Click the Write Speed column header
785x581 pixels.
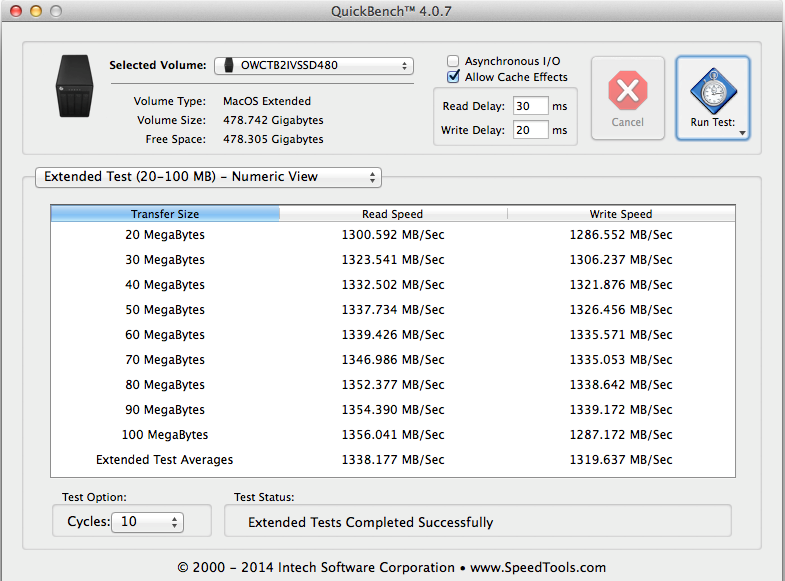click(620, 214)
